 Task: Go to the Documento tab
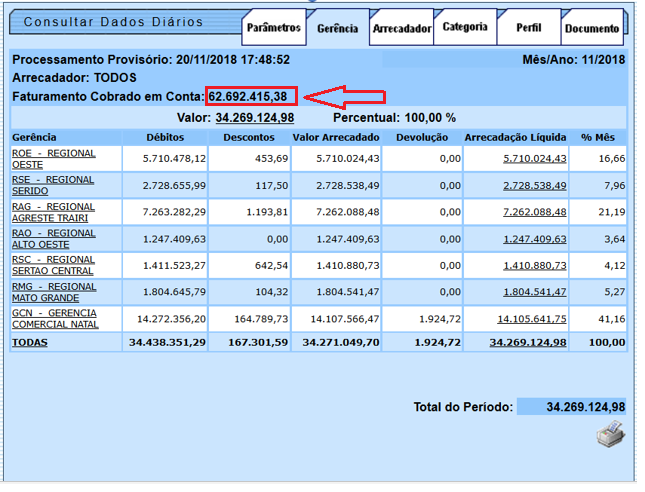point(591,29)
